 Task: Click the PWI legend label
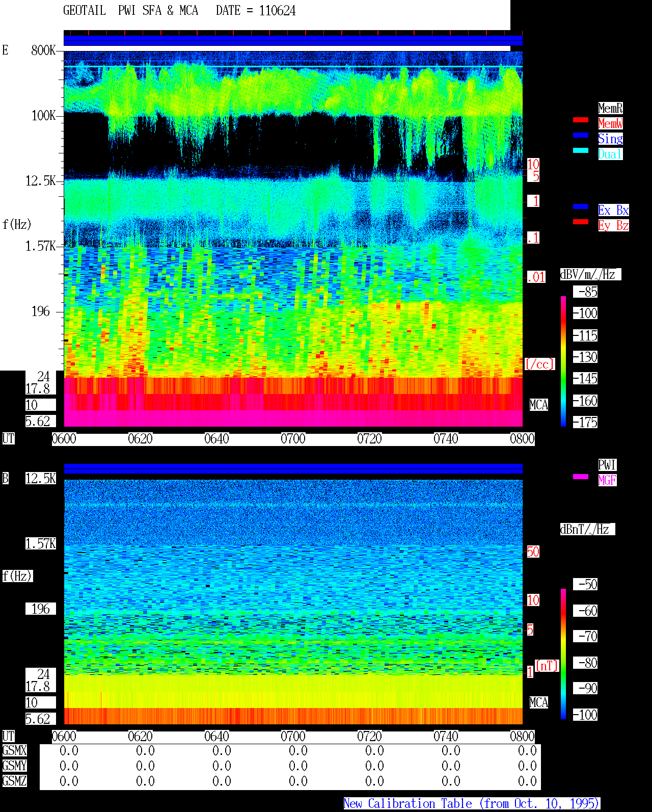pos(607,465)
